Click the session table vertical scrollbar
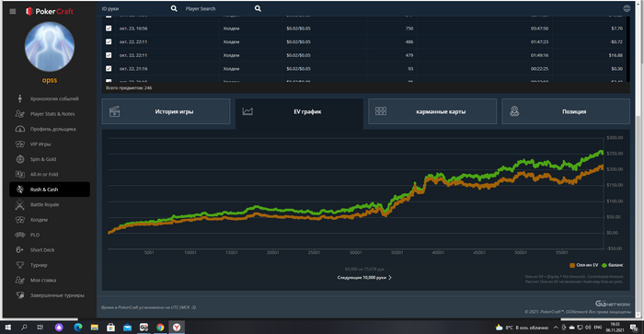The image size is (644, 334). [628, 49]
